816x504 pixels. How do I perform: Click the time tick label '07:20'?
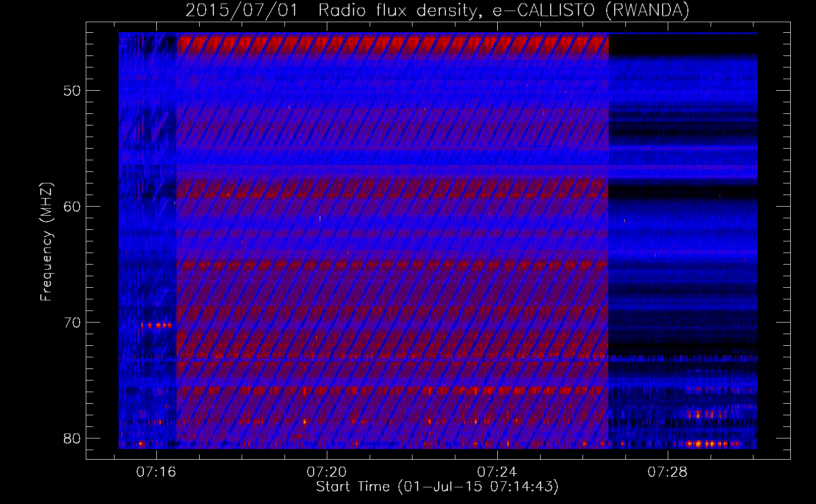pos(327,472)
